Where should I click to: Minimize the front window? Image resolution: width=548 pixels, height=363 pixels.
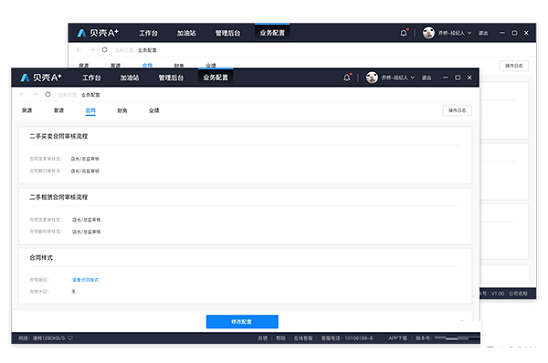click(x=445, y=78)
